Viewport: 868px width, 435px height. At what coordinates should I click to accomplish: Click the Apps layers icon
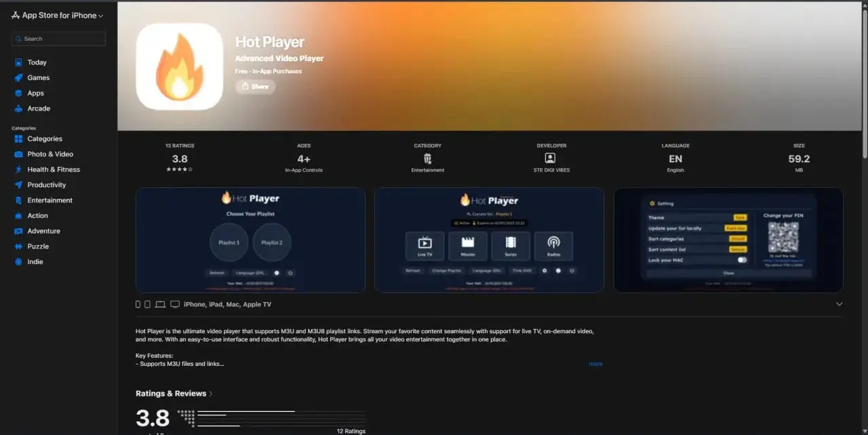click(18, 93)
